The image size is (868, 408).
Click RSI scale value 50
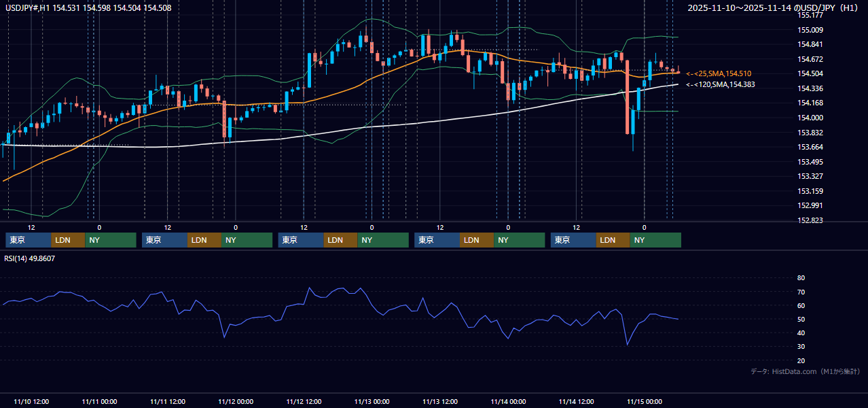pos(801,319)
